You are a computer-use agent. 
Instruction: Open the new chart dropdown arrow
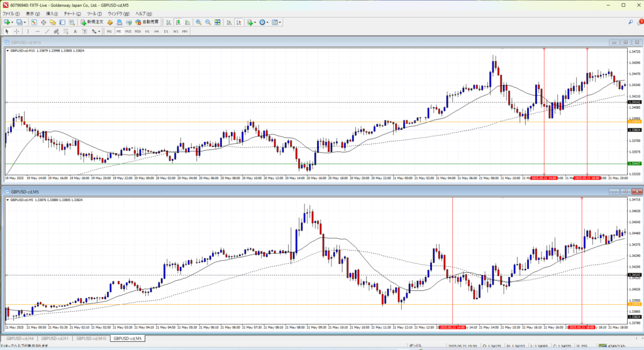13,22
